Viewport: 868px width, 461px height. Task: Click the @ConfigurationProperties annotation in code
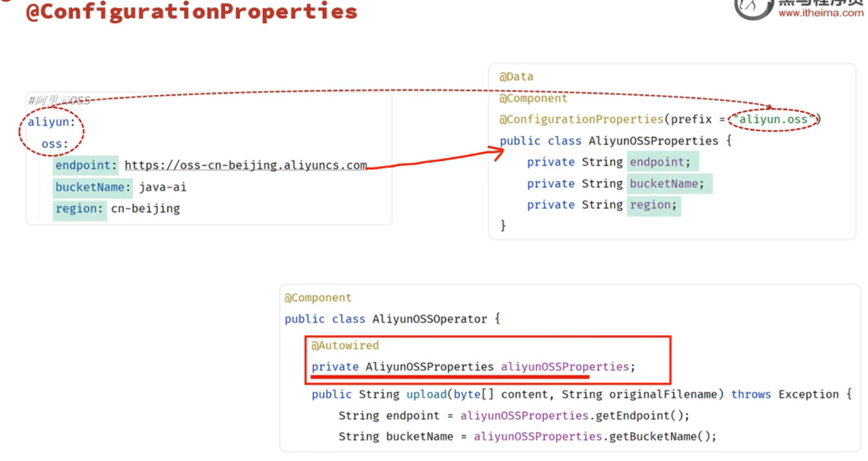(x=581, y=119)
